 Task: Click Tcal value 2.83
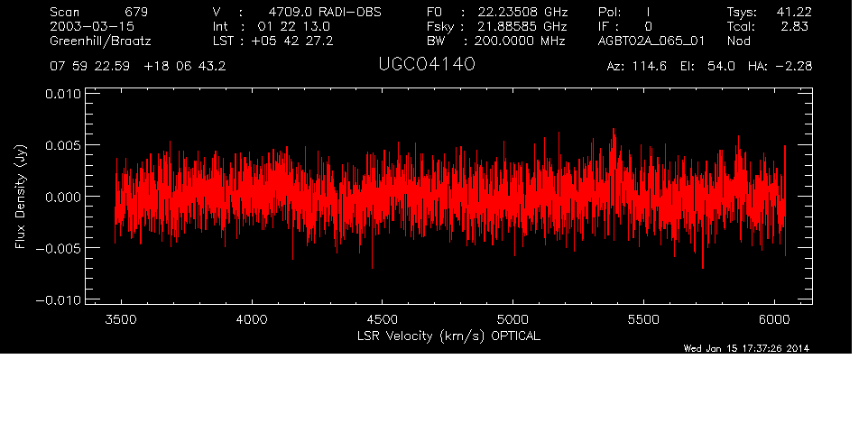tap(795, 26)
